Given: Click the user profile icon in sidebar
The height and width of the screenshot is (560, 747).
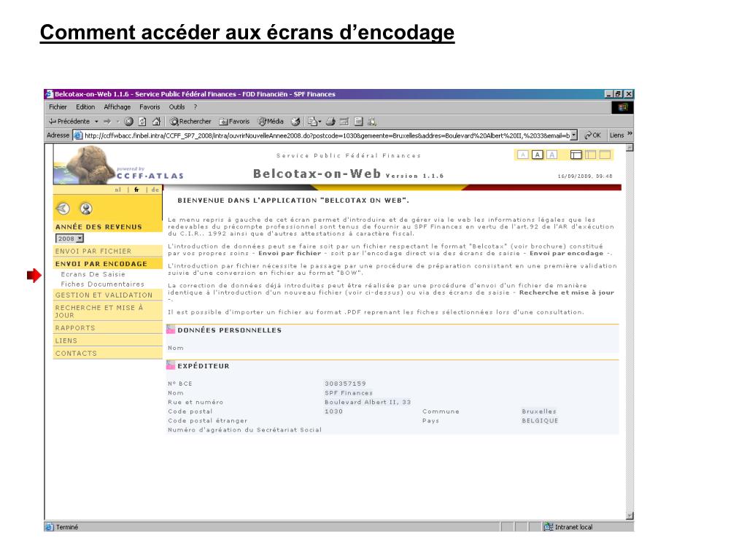Looking at the screenshot, I should (x=86, y=208).
